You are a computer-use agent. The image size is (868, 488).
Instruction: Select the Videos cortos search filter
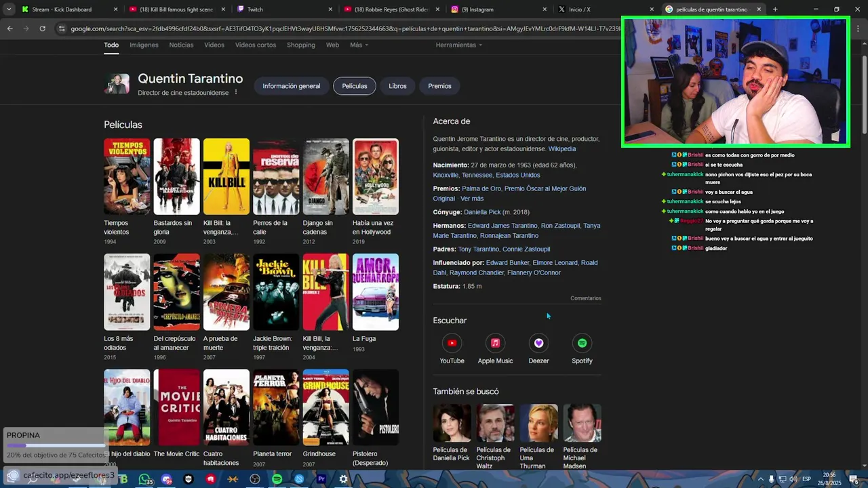tap(256, 45)
